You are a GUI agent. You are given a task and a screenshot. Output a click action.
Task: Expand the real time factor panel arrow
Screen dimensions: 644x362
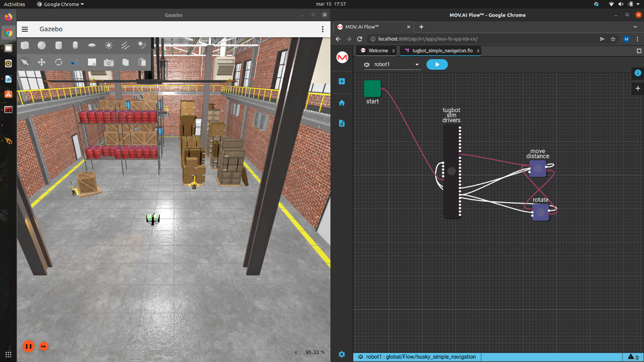[x=296, y=352]
